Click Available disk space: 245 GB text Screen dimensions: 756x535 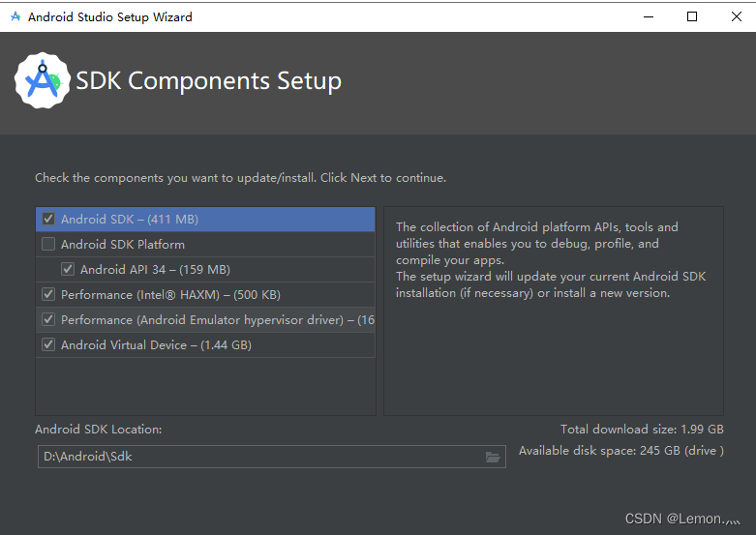point(621,451)
